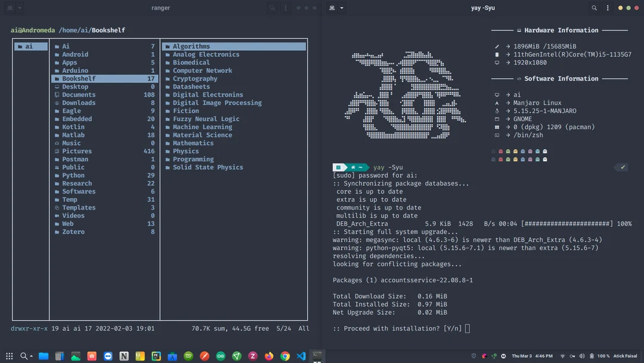
Task: Open the dropdown arrow beside taskbar search
Action: [31, 356]
